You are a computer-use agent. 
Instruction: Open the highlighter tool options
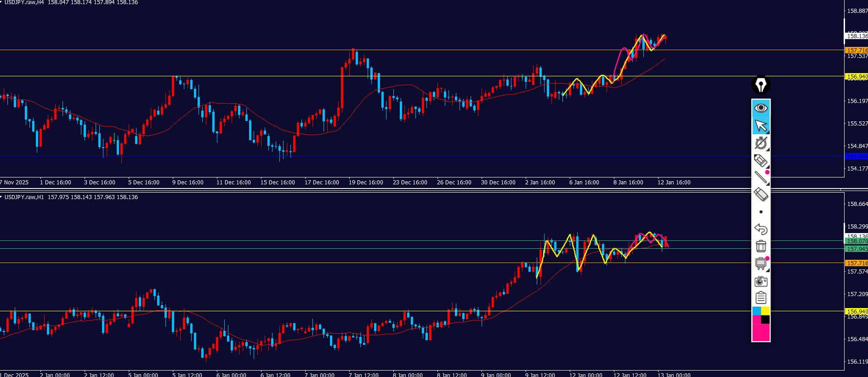tap(761, 160)
